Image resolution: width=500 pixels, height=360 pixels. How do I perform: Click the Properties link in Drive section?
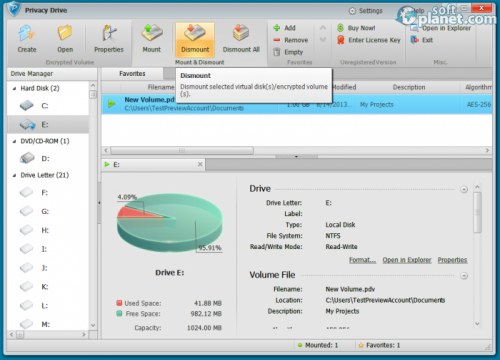pos(452,260)
